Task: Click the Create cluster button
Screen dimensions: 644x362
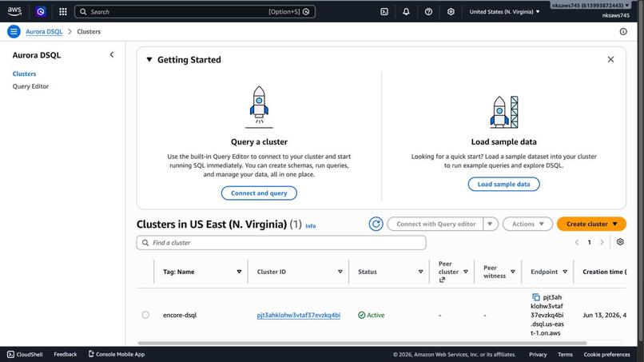Action: pos(591,224)
